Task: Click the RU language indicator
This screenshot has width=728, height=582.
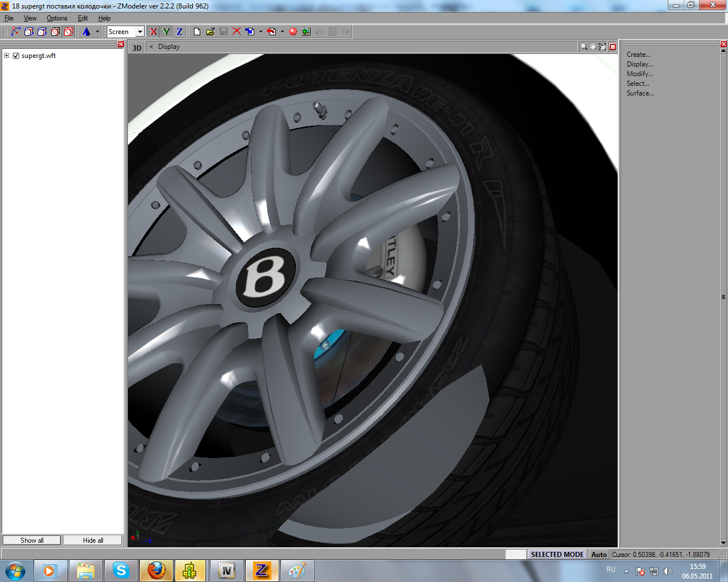Action: [x=611, y=569]
